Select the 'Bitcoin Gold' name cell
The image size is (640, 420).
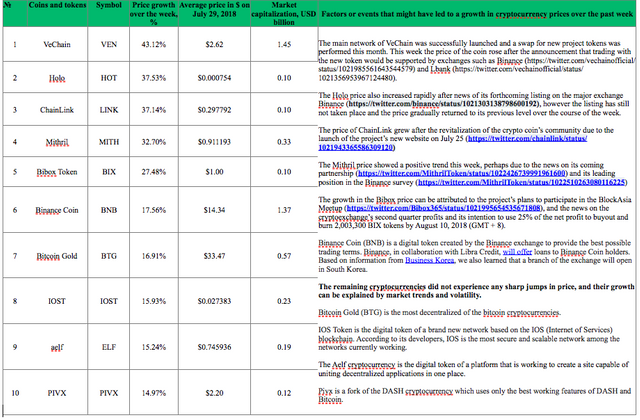pyautogui.click(x=57, y=256)
